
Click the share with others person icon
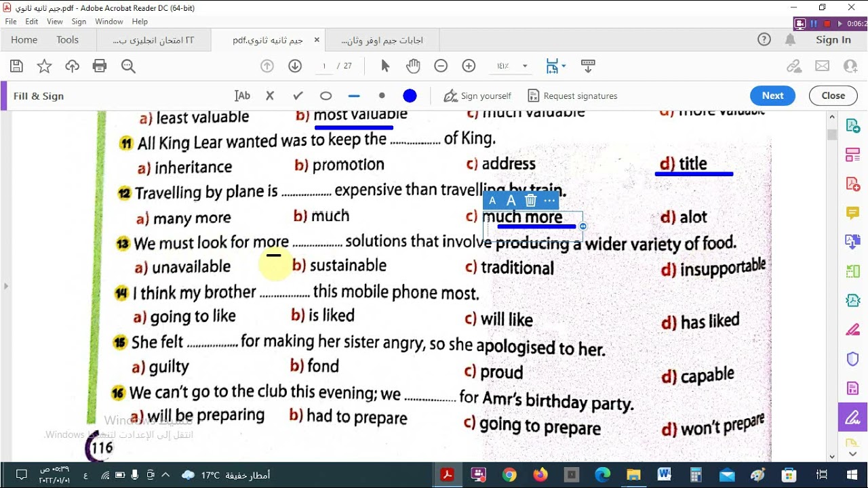point(850,66)
